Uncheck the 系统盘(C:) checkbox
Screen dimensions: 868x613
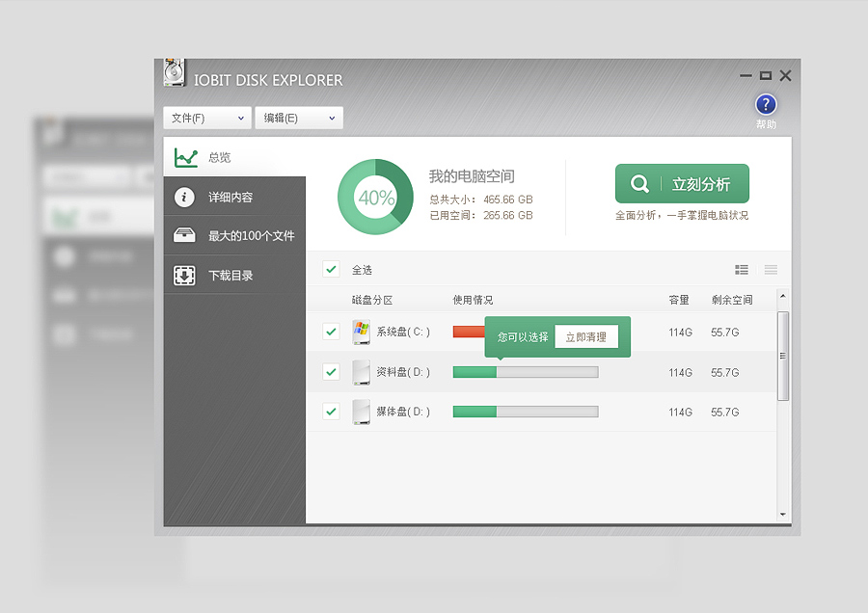click(x=331, y=332)
